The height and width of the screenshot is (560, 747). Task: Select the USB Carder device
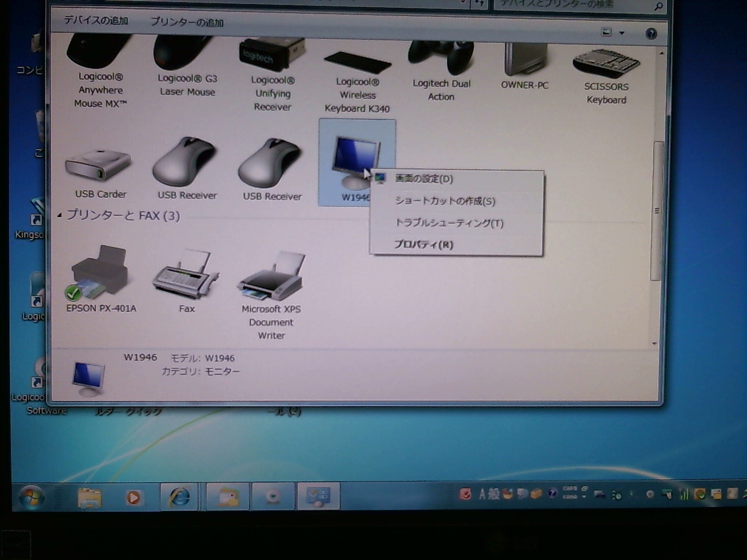click(x=100, y=173)
